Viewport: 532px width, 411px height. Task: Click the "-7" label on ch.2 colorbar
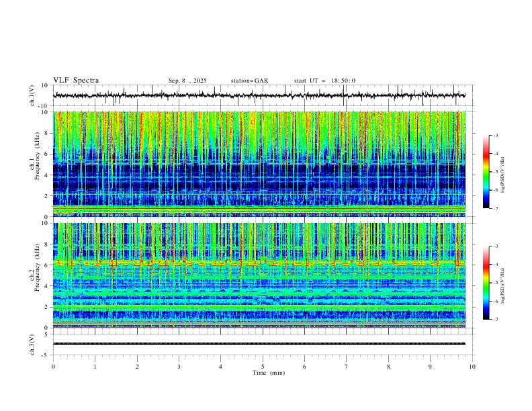coord(496,319)
